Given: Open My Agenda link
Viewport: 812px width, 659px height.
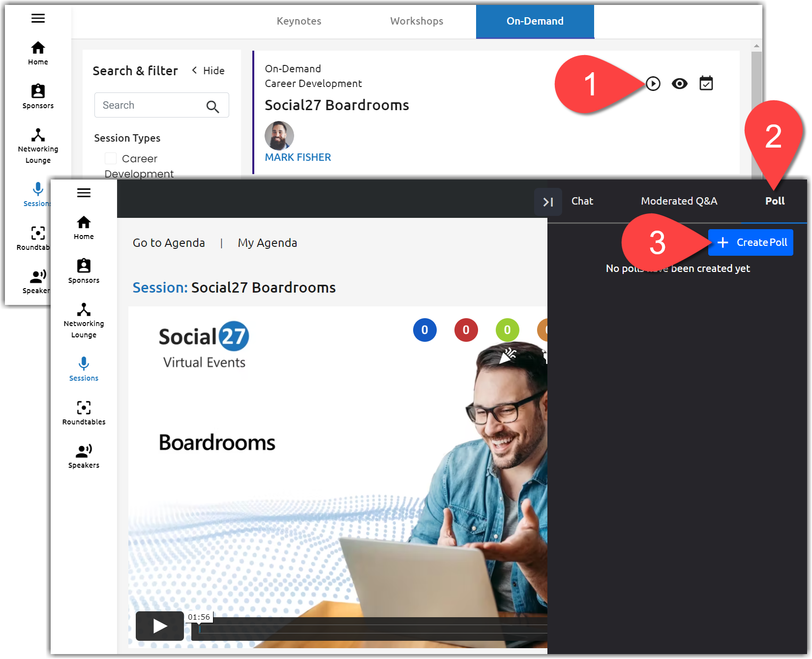Looking at the screenshot, I should pos(268,243).
